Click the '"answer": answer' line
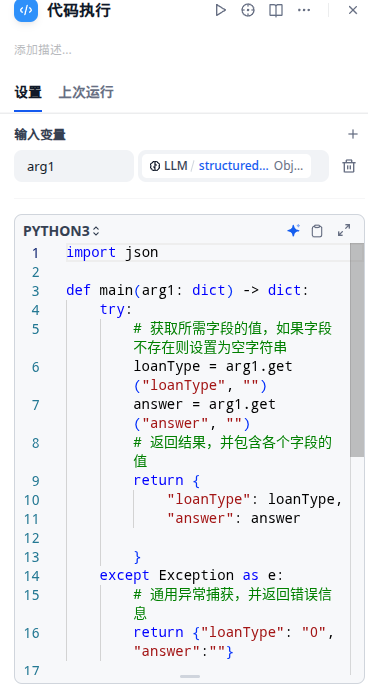Viewport: 368px width, 692px height. [x=233, y=518]
